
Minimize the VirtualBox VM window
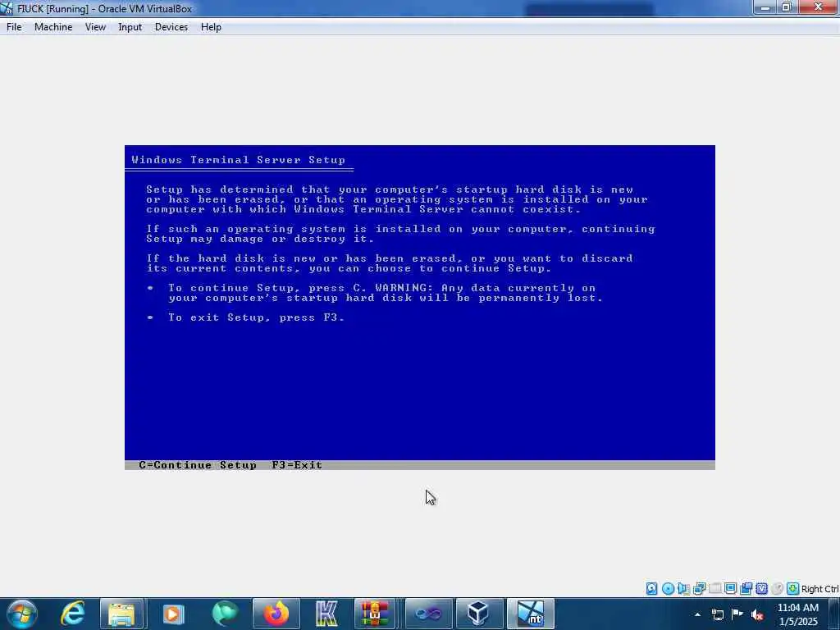(x=765, y=7)
